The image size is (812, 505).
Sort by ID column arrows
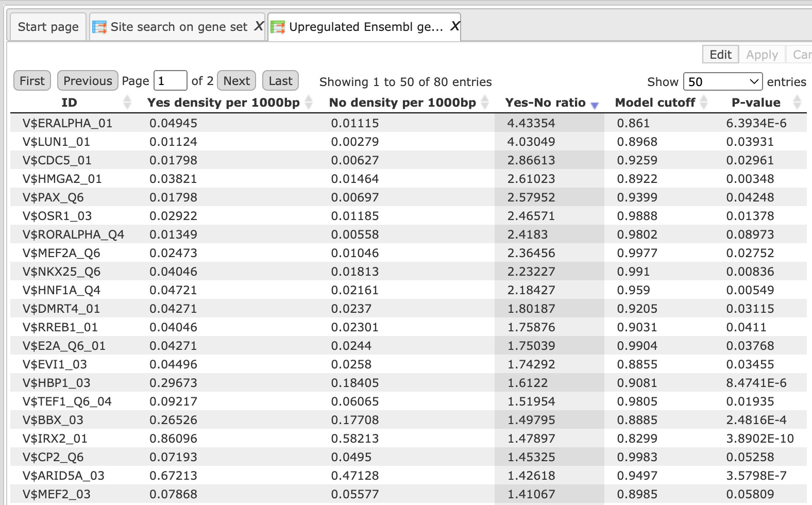pyautogui.click(x=127, y=103)
